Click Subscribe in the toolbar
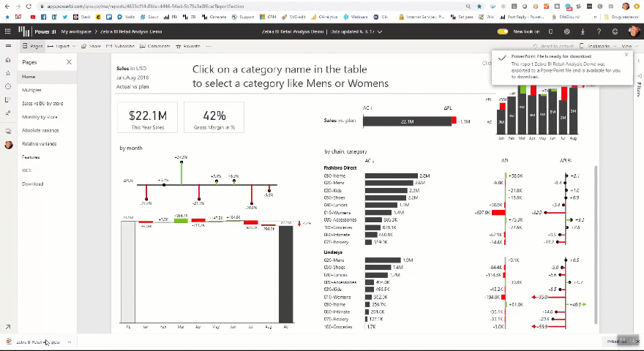644x351 pixels. [x=120, y=46]
